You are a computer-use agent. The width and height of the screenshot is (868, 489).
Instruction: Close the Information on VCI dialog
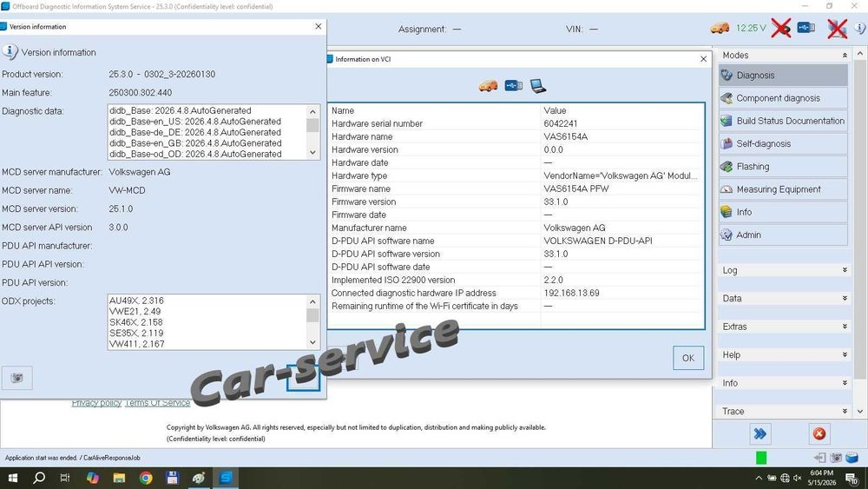[703, 59]
